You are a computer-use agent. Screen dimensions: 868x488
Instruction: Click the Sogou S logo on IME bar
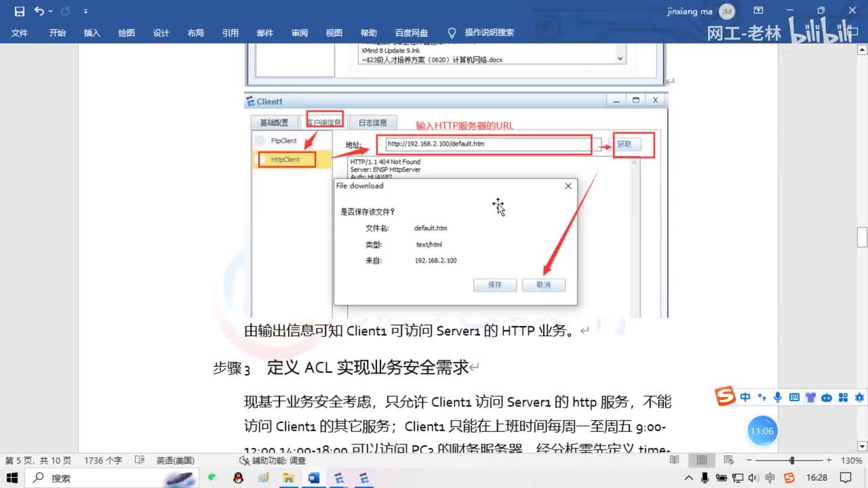726,396
